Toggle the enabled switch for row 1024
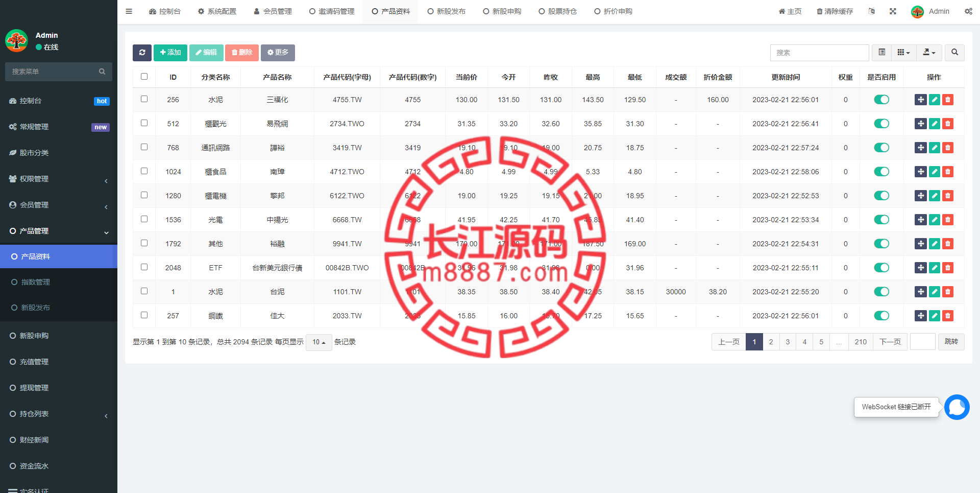The image size is (980, 493). [x=881, y=172]
